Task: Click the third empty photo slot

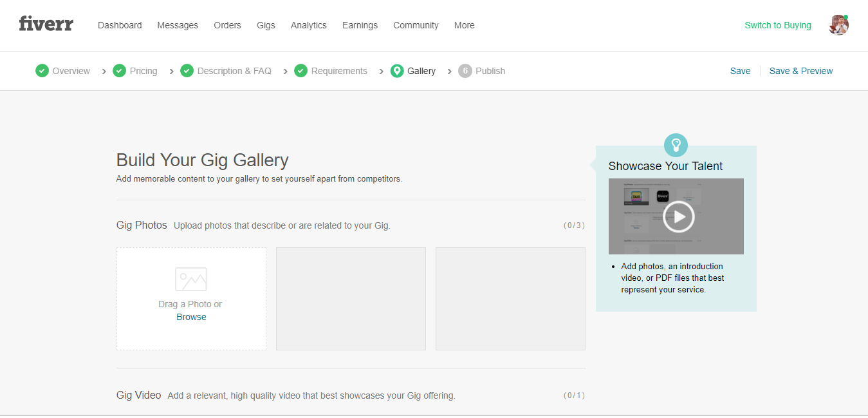Action: point(510,299)
